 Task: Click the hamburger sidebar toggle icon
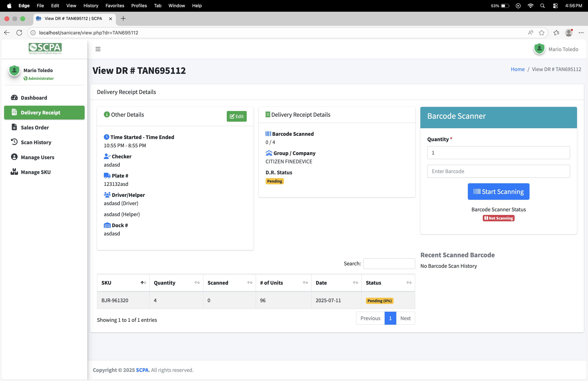98,49
